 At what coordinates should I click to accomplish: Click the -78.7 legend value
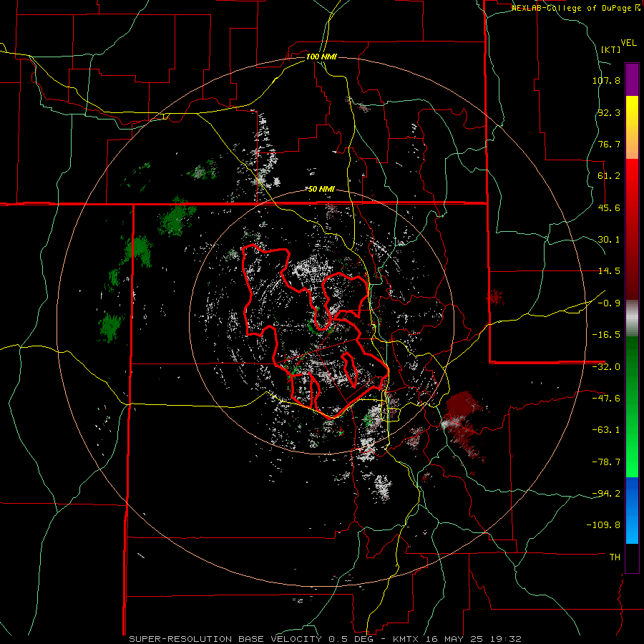tap(606, 462)
